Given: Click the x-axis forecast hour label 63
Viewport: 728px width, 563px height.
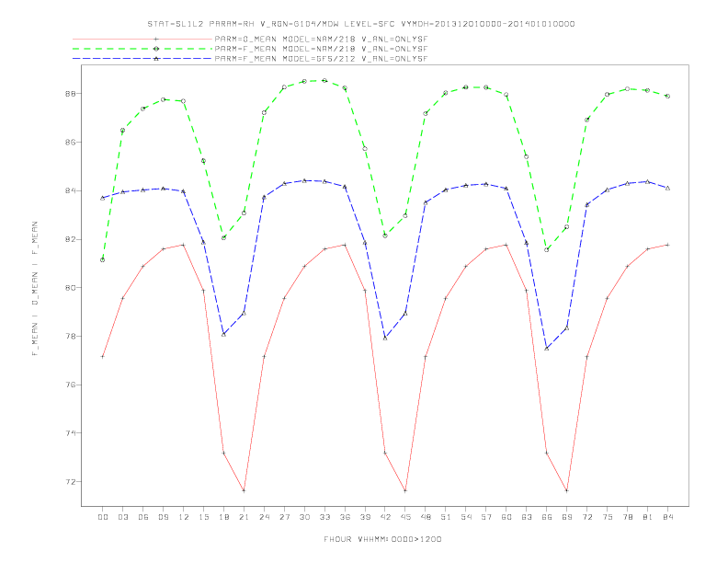Looking at the screenshot, I should pos(527,517).
